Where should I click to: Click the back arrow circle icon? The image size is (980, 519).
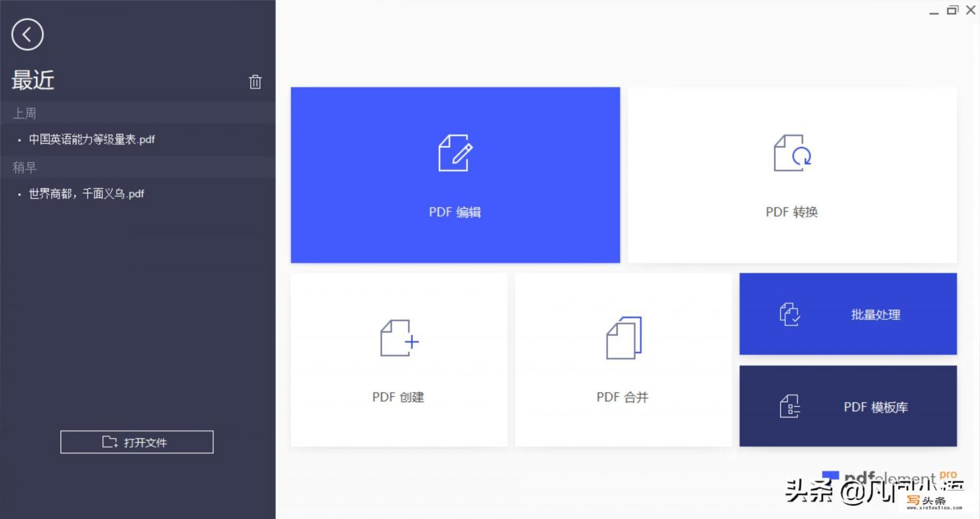27,35
